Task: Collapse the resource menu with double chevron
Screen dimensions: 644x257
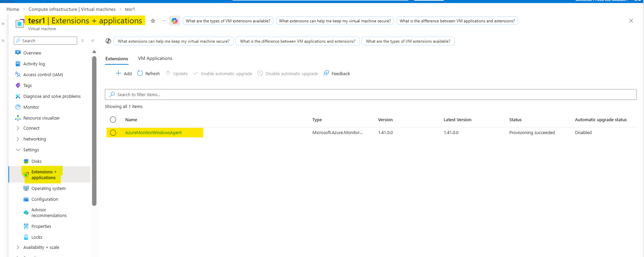Action: pos(93,41)
